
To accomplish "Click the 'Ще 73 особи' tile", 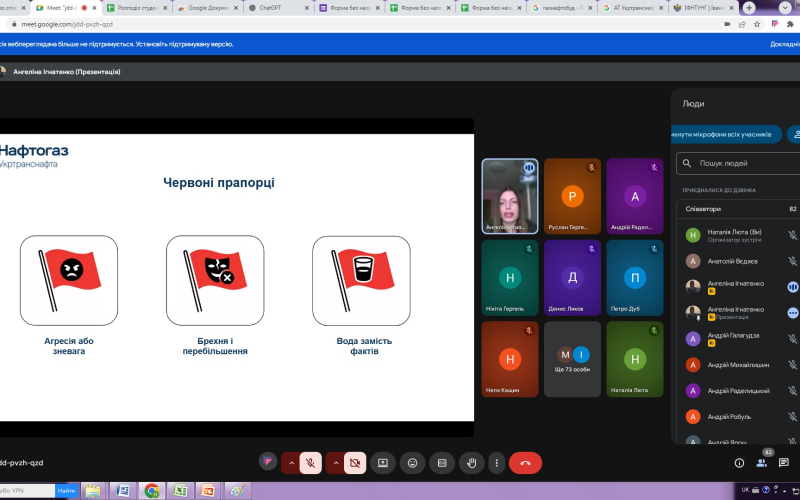I will pyautogui.click(x=572, y=359).
